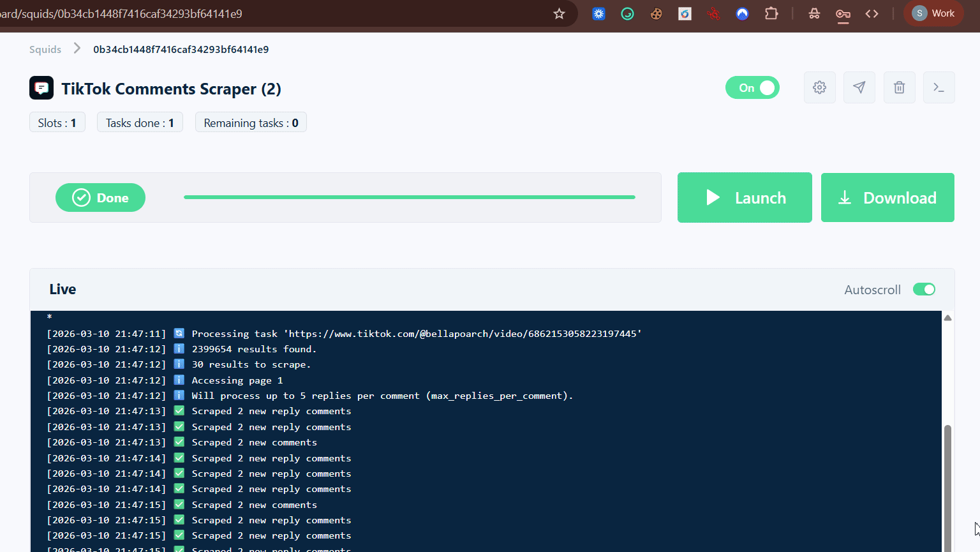The width and height of the screenshot is (980, 552).
Task: Navigate back via the Squids breadcrumb link
Action: coord(45,48)
